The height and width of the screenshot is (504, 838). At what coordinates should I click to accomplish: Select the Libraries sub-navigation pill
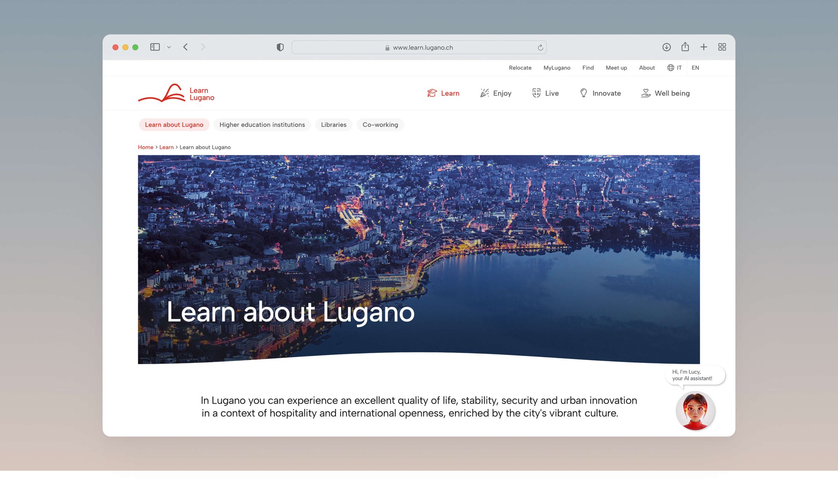334,125
